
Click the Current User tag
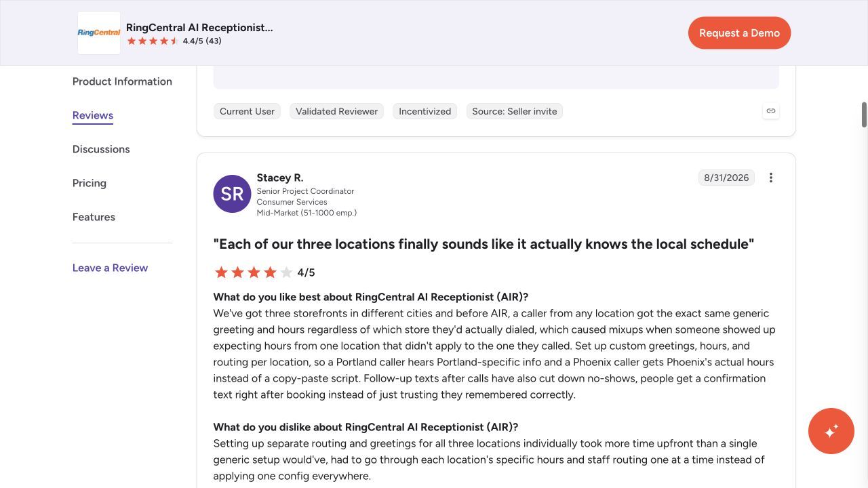coord(247,111)
